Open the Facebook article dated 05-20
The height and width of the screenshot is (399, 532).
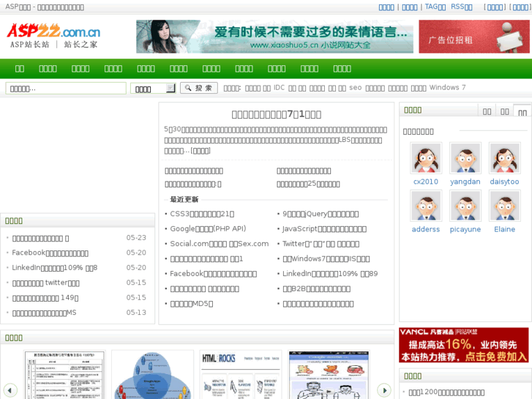pyautogui.click(x=50, y=253)
